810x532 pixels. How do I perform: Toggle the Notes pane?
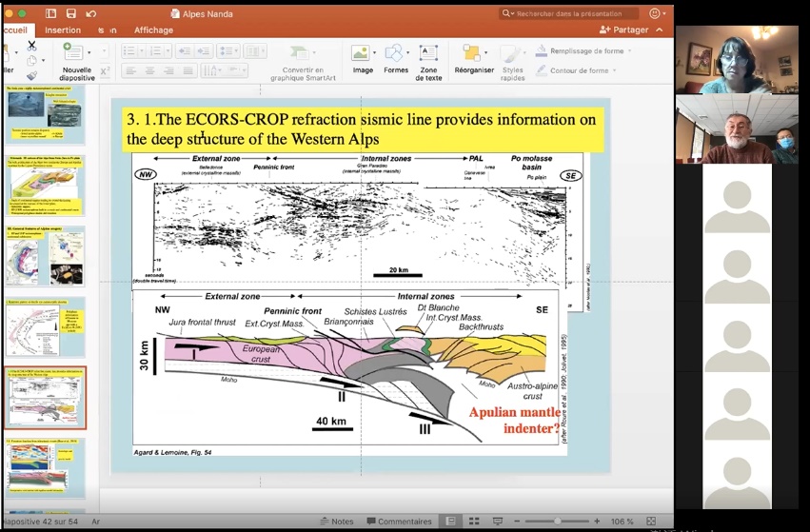pyautogui.click(x=337, y=522)
